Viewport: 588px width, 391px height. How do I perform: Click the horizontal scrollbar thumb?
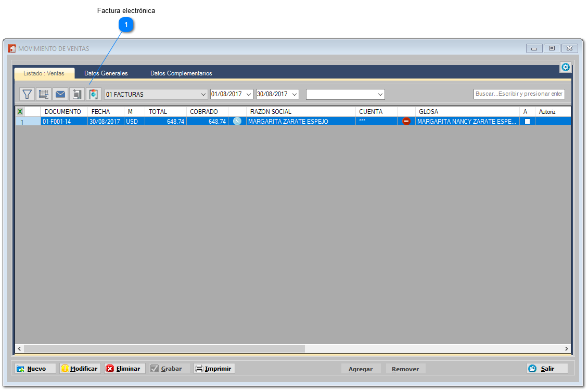click(164, 349)
